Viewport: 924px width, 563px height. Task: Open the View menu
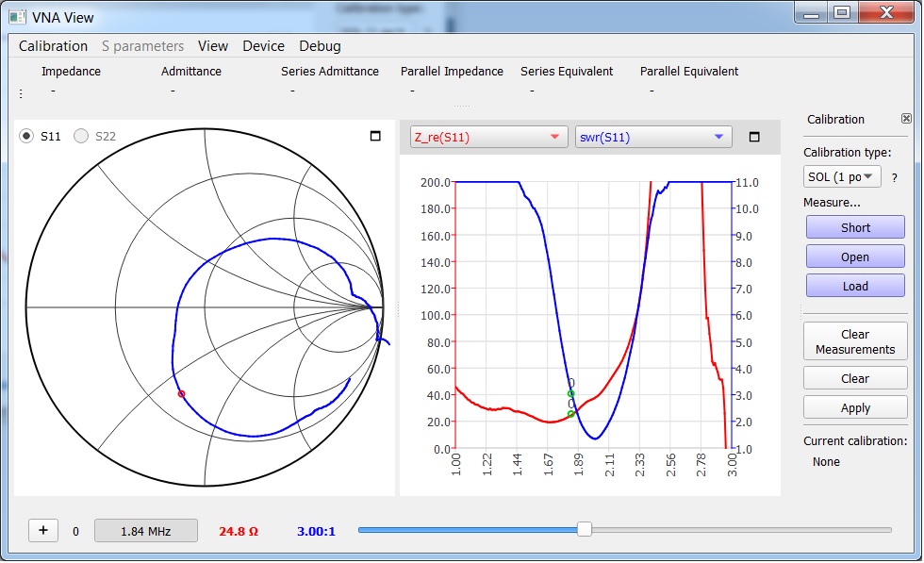pos(212,46)
